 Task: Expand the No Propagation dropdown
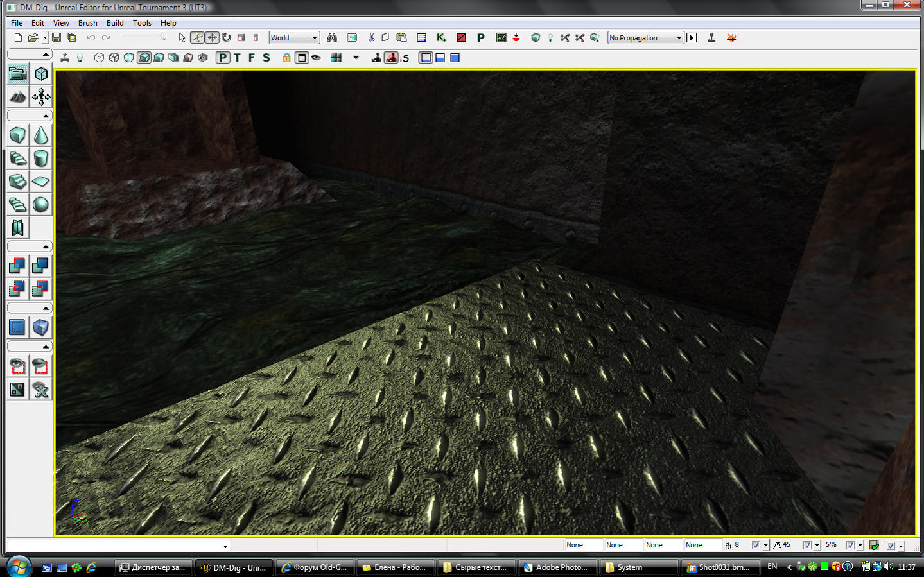coord(645,38)
